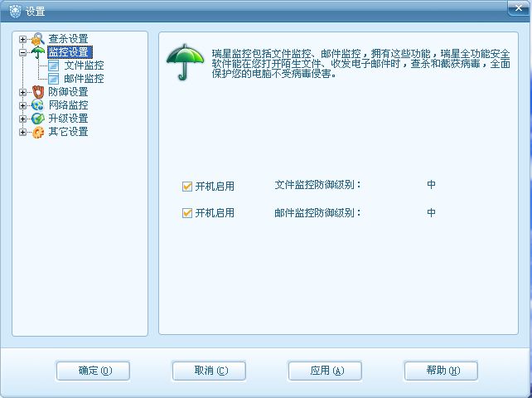Toggle 开机启用 checkbox for 文件监控防御级别
Screen dimensions: 532x398
click(187, 186)
